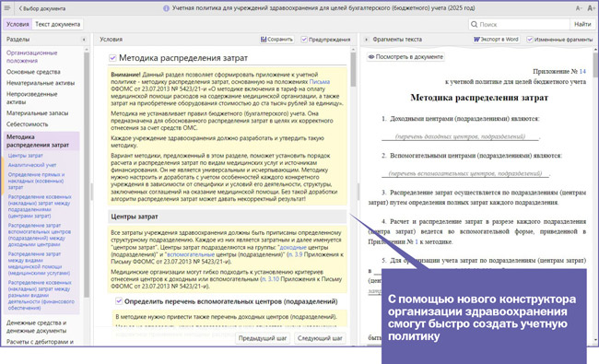This screenshot has height=364, width=599.
Task: Click the info icon beside document title
Action: 166,8
